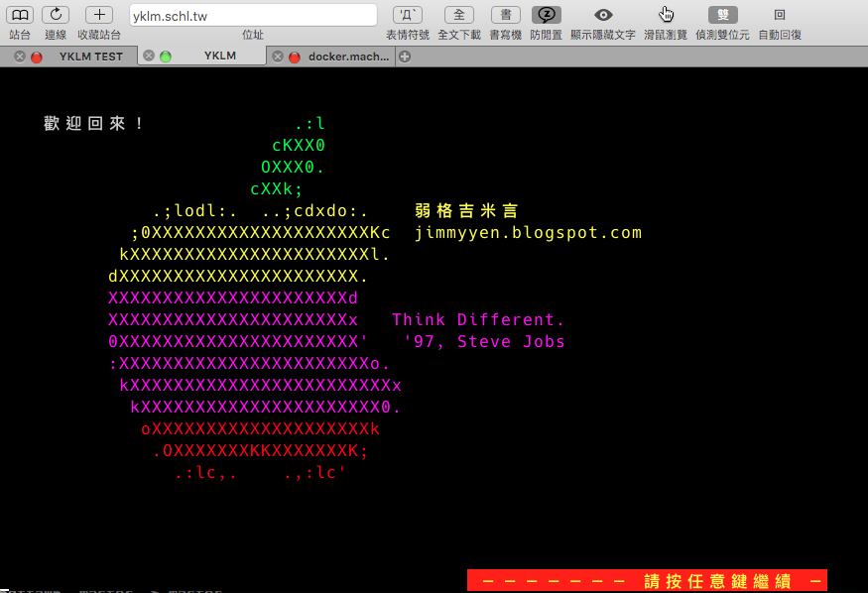The width and height of the screenshot is (868, 593).
Task: Click the reconnect (連線) icon
Action: (x=56, y=15)
